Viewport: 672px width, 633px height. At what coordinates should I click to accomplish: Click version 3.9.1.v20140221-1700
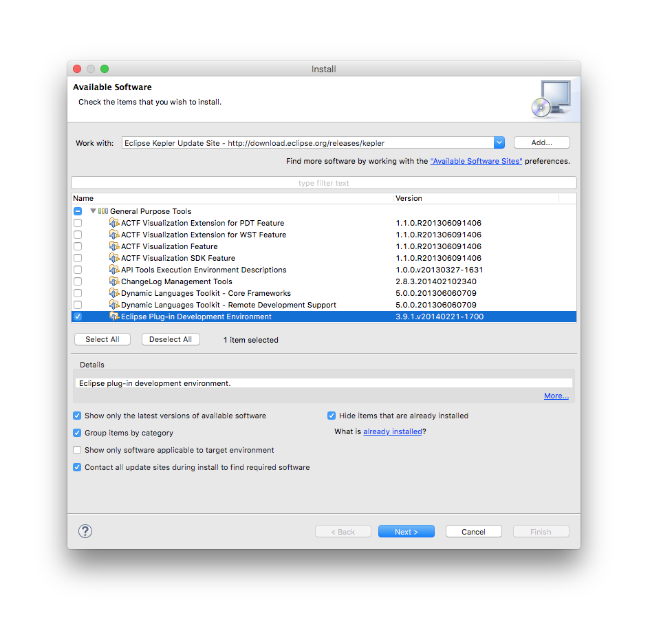coord(440,316)
